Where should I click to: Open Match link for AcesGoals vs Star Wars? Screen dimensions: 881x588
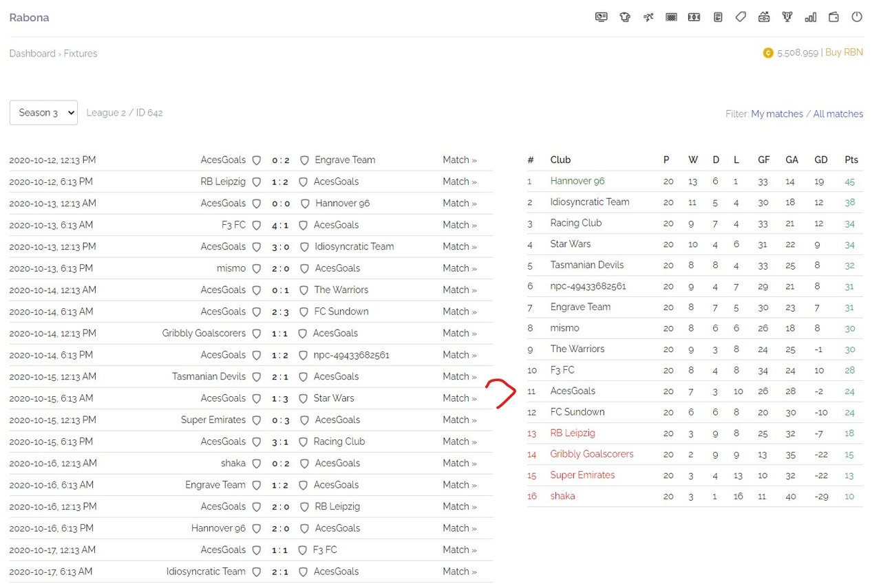460,398
